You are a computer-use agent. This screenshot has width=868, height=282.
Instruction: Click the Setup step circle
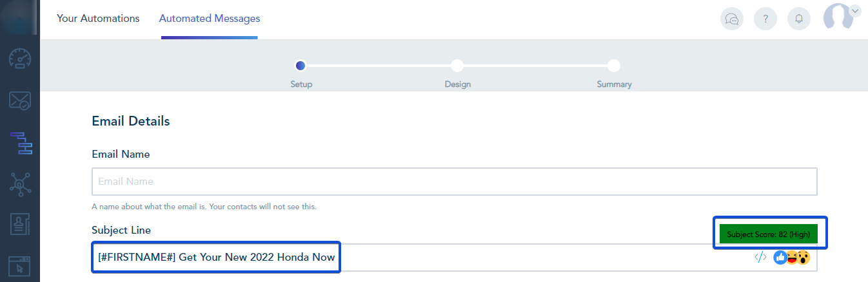[x=300, y=65]
